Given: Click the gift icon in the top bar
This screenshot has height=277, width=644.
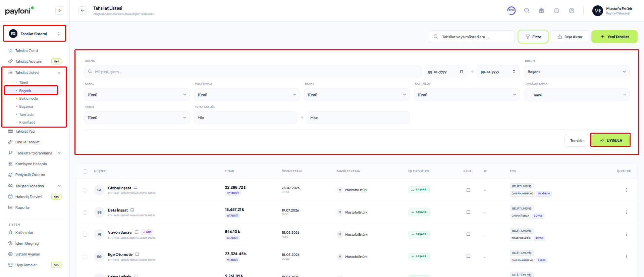Looking at the screenshot, I should coord(542,11).
